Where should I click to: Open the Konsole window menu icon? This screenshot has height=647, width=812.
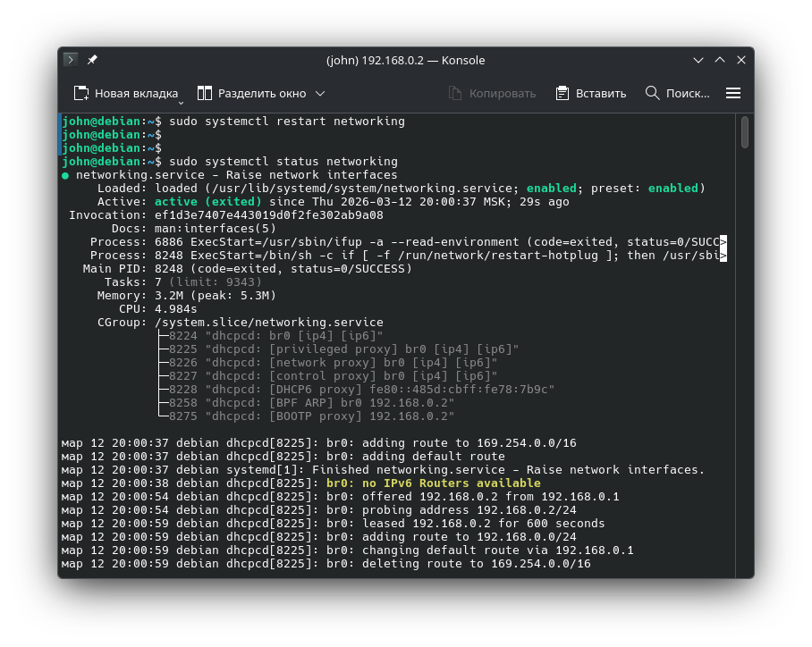tap(71, 60)
